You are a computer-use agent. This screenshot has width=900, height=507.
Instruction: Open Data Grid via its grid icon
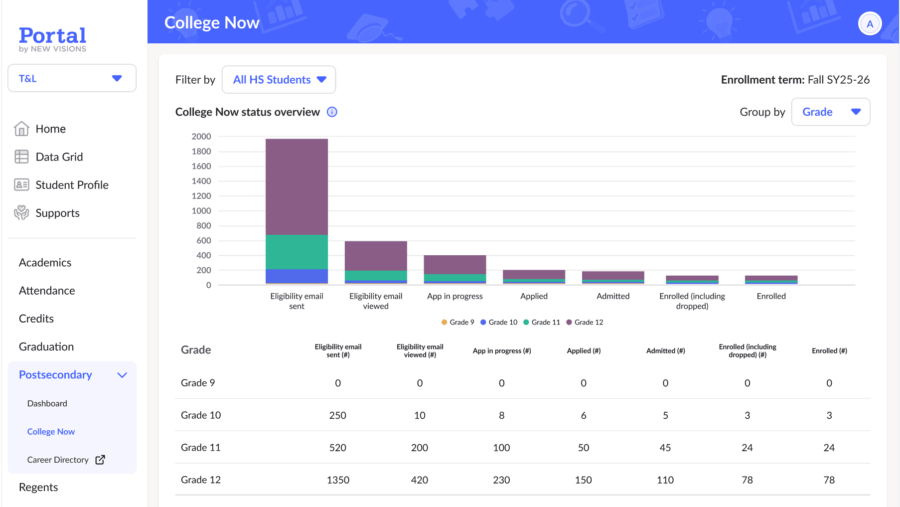(21, 157)
